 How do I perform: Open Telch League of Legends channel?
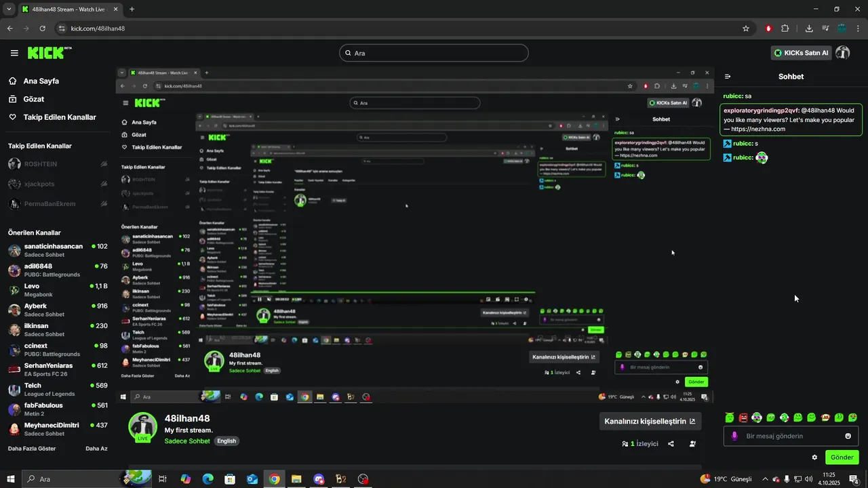click(58, 389)
